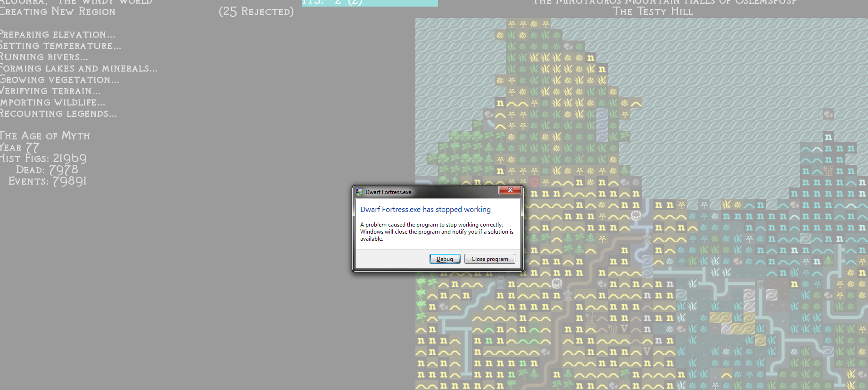Close the Dwarf Fortress.exe error dialog
This screenshot has height=390, width=868.
click(510, 190)
